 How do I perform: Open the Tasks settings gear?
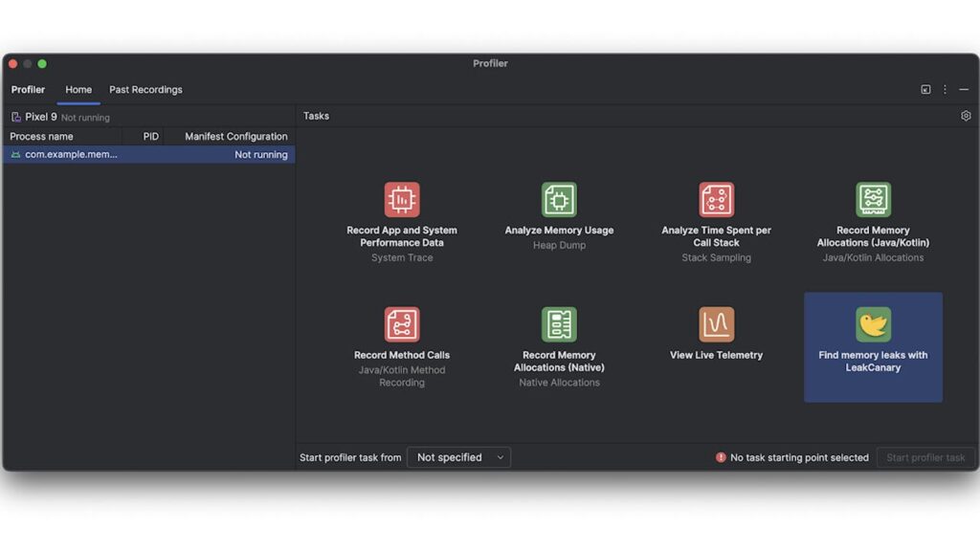pyautogui.click(x=966, y=116)
